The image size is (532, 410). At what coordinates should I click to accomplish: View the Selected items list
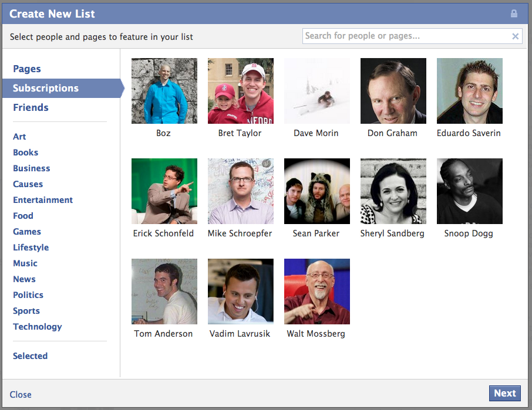[30, 356]
